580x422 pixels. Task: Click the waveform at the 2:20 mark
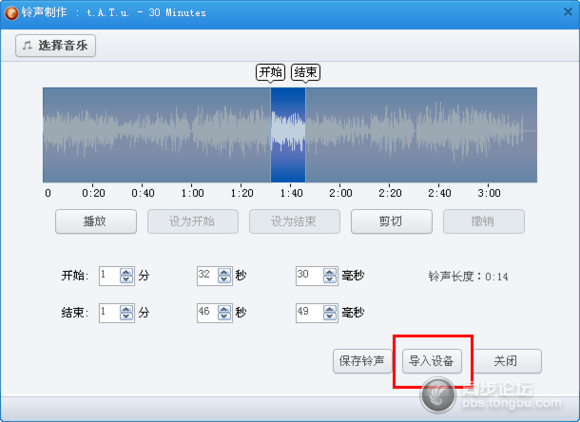pyautogui.click(x=389, y=135)
